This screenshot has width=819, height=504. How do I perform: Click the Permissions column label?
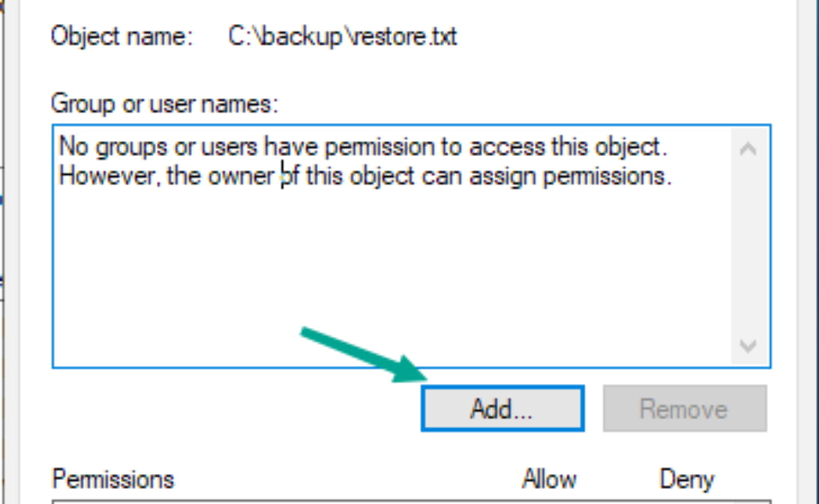point(112,479)
